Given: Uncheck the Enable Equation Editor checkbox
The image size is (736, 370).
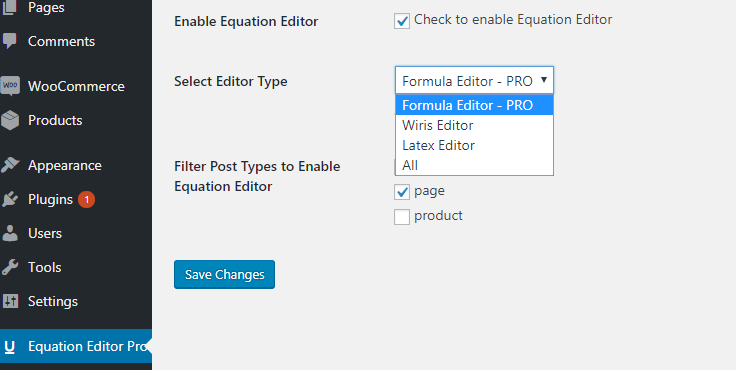Looking at the screenshot, I should click(x=402, y=21).
